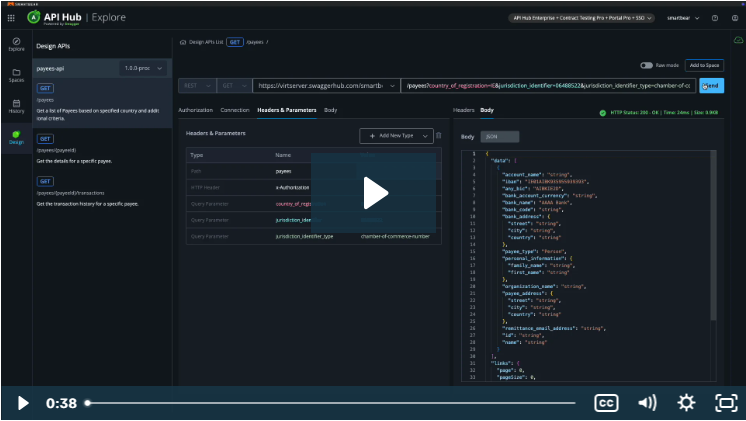Click the large center video play button
Image resolution: width=746 pixels, height=421 pixels.
tap(374, 193)
